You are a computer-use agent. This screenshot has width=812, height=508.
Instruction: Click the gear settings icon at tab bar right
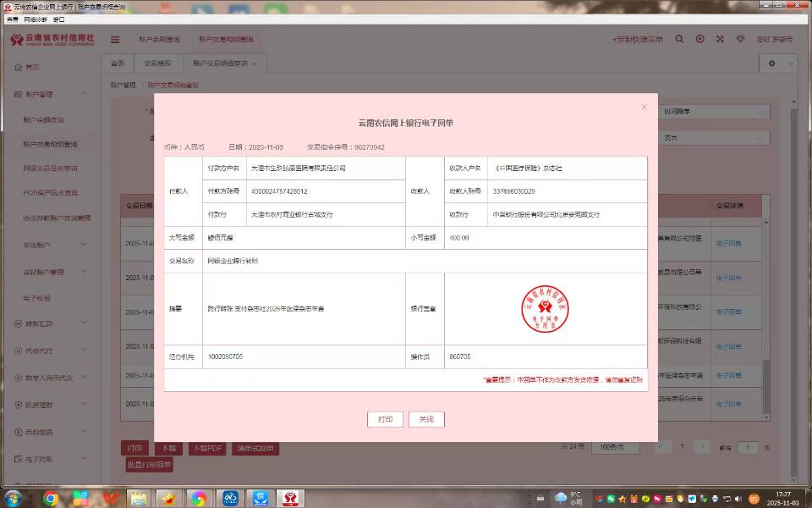coord(771,63)
